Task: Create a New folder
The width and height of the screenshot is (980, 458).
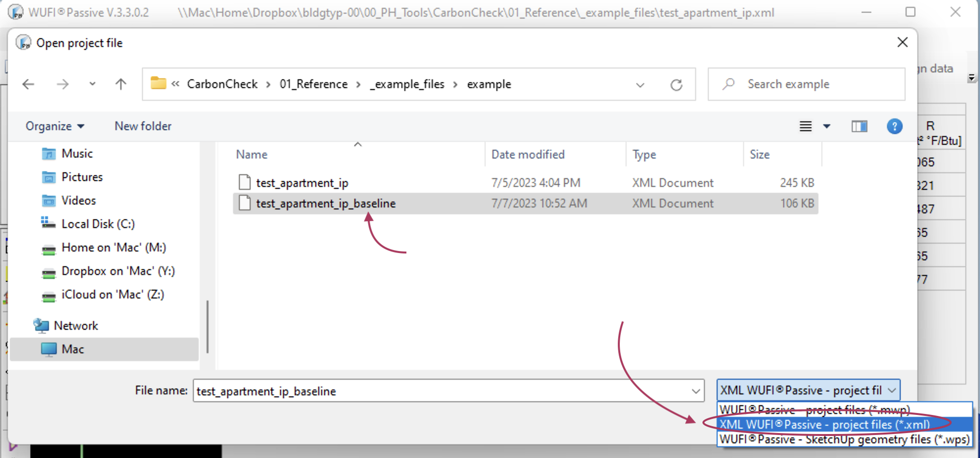Action: 143,126
